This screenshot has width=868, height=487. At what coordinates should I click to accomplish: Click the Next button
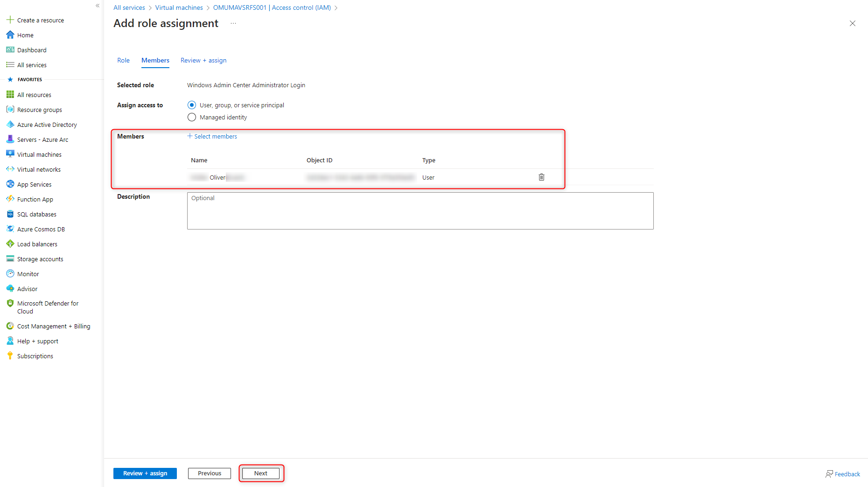[x=261, y=473]
